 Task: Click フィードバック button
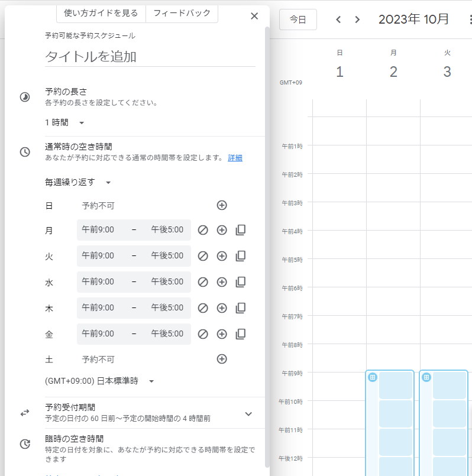pyautogui.click(x=182, y=14)
